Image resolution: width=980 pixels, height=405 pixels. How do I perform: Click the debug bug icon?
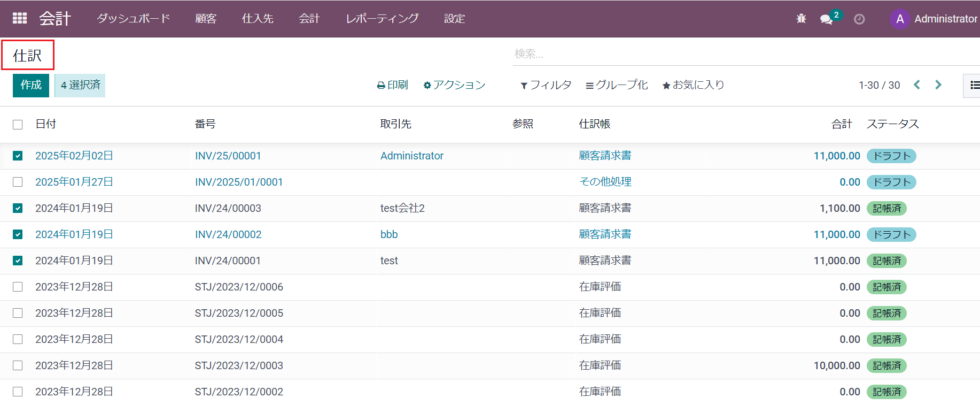(x=801, y=19)
